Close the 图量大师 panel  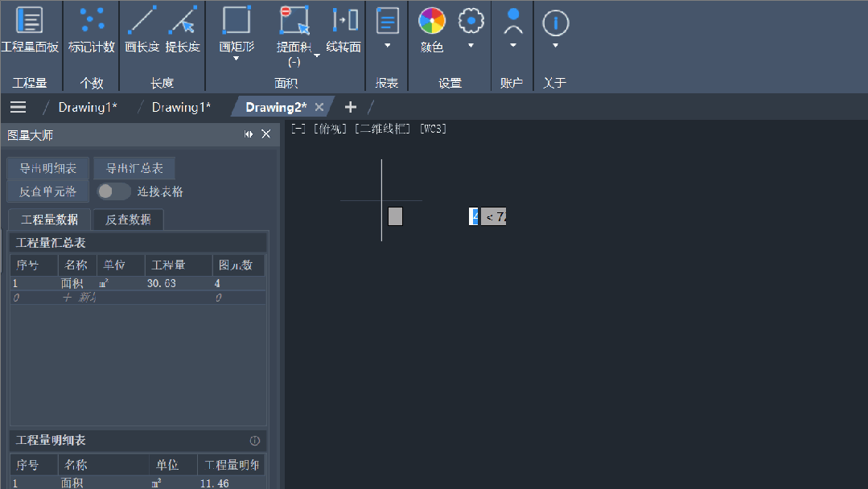[x=266, y=134]
